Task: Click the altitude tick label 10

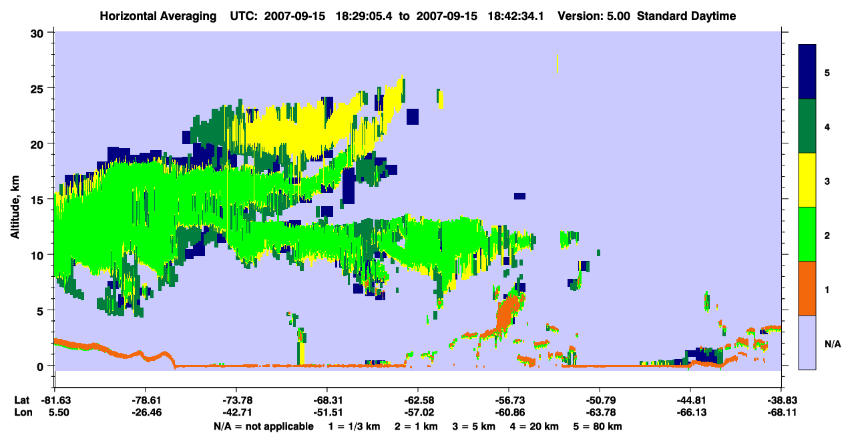Action: (39, 255)
